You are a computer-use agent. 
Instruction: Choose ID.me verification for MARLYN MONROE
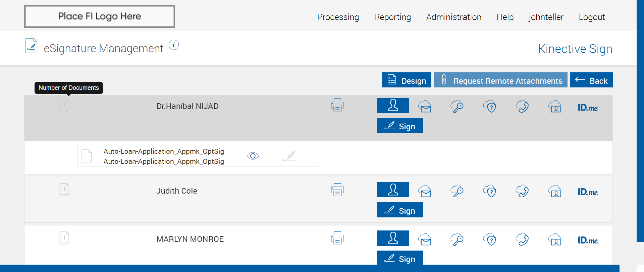[588, 241]
